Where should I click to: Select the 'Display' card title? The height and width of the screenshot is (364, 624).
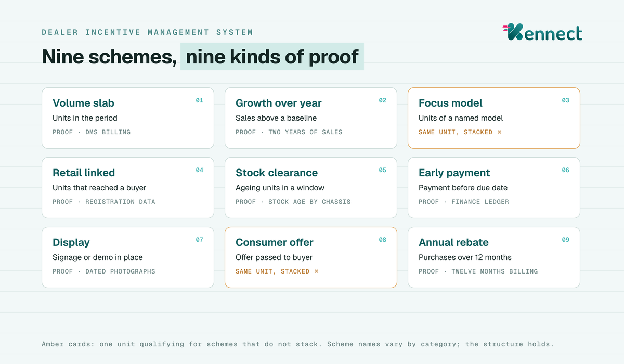(x=71, y=242)
